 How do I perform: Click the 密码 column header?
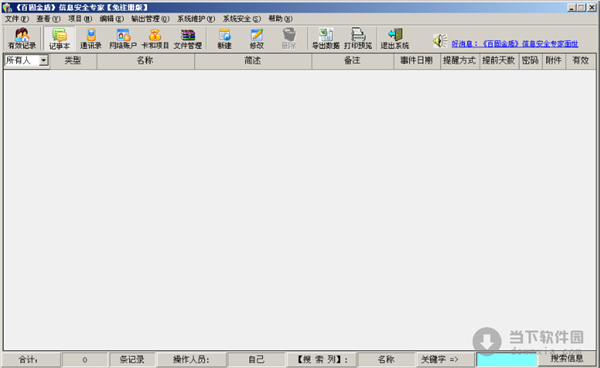[530, 60]
